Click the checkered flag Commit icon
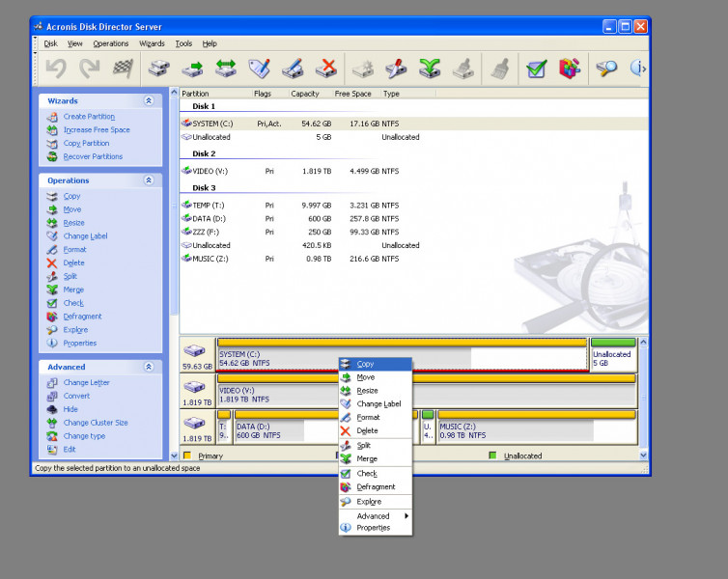The width and height of the screenshot is (728, 579). (122, 68)
